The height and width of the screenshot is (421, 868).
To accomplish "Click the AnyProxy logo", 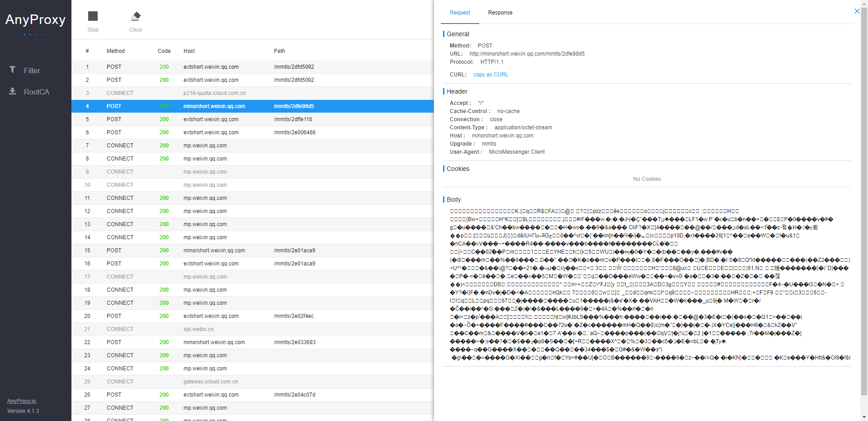I will 35,19.
